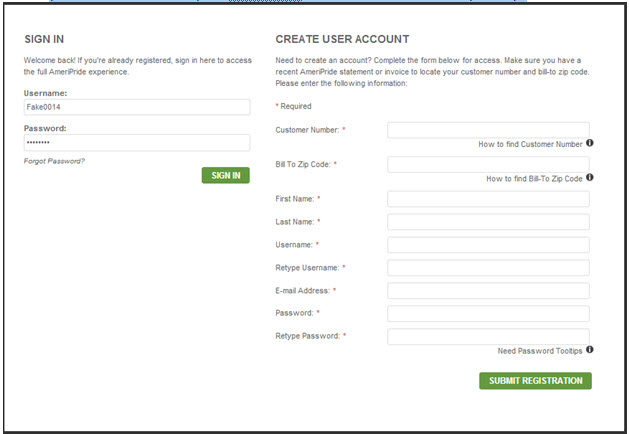Click info icon beside How to find Customer Number
Image resolution: width=629 pixels, height=434 pixels.
point(590,144)
